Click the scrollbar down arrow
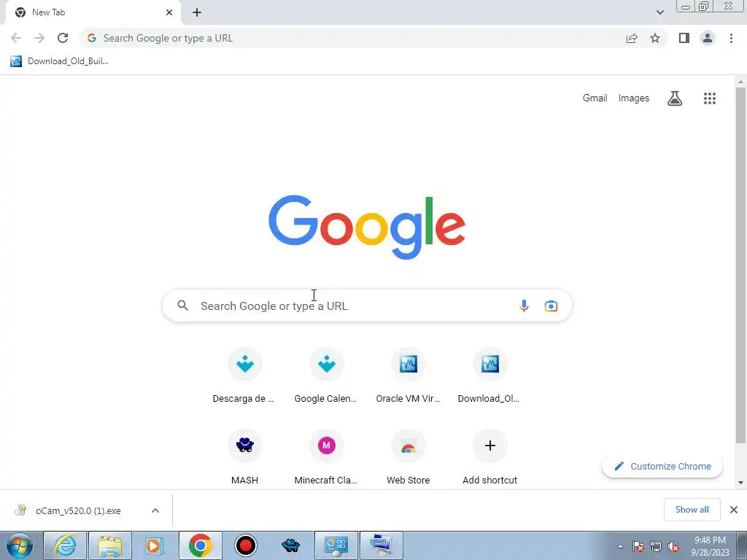The image size is (747, 560). pos(740,483)
